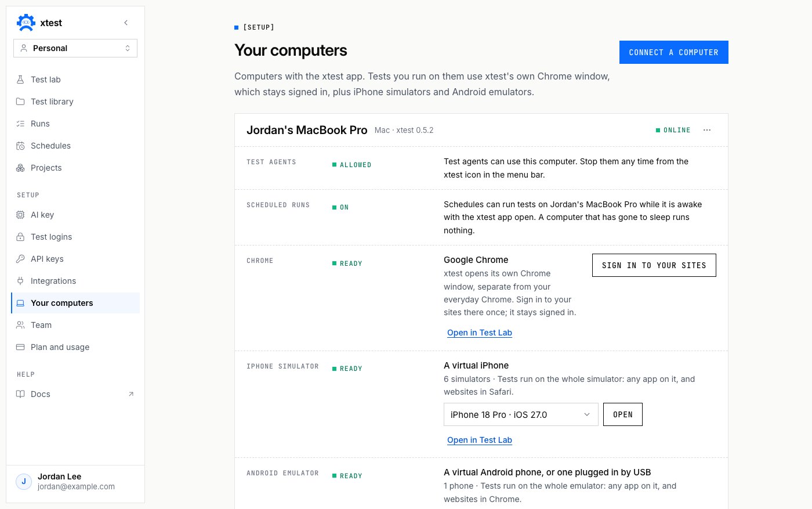Image resolution: width=812 pixels, height=509 pixels.
Task: Open more options for Jordan's MacBook Pro
Action: tap(707, 130)
